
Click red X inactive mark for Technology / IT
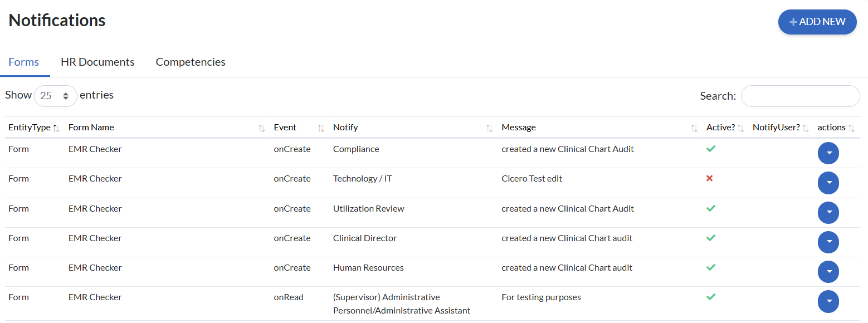tap(710, 178)
